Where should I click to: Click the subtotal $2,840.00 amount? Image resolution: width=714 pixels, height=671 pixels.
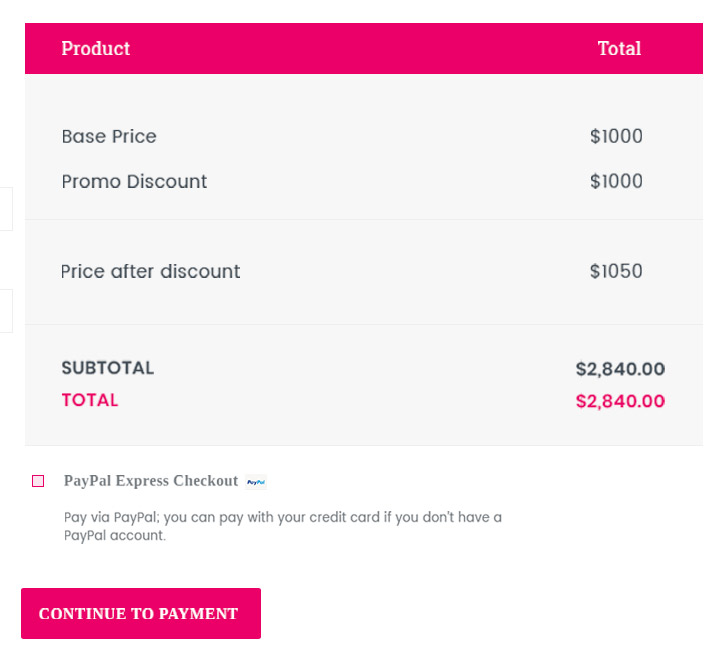(x=620, y=369)
